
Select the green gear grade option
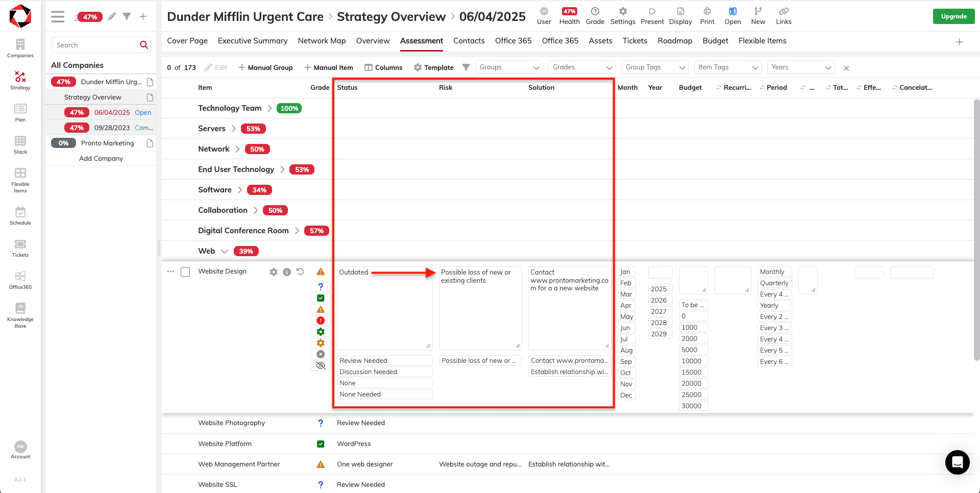point(321,332)
